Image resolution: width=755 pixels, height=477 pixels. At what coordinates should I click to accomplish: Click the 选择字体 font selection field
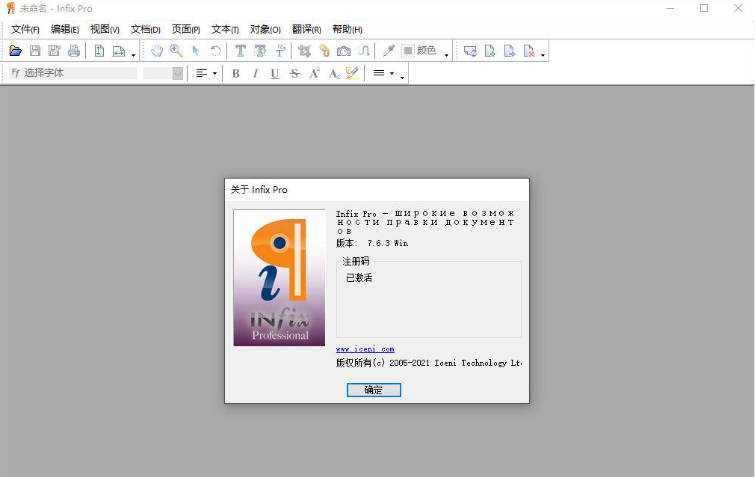tap(74, 73)
